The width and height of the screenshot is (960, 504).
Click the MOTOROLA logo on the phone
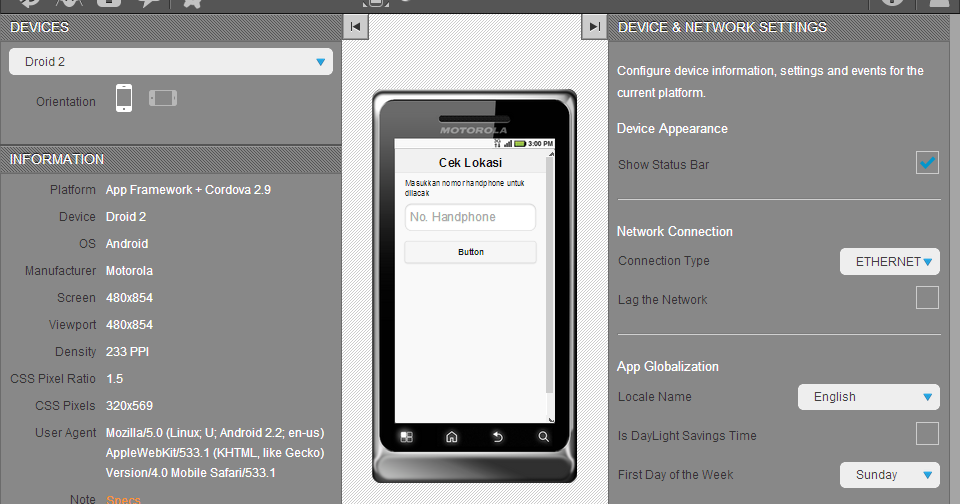[x=474, y=130]
